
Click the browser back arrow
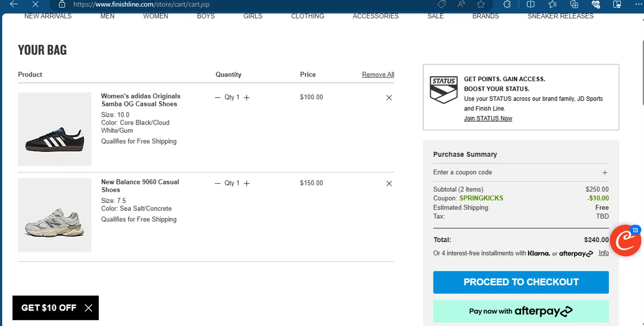[x=14, y=4]
